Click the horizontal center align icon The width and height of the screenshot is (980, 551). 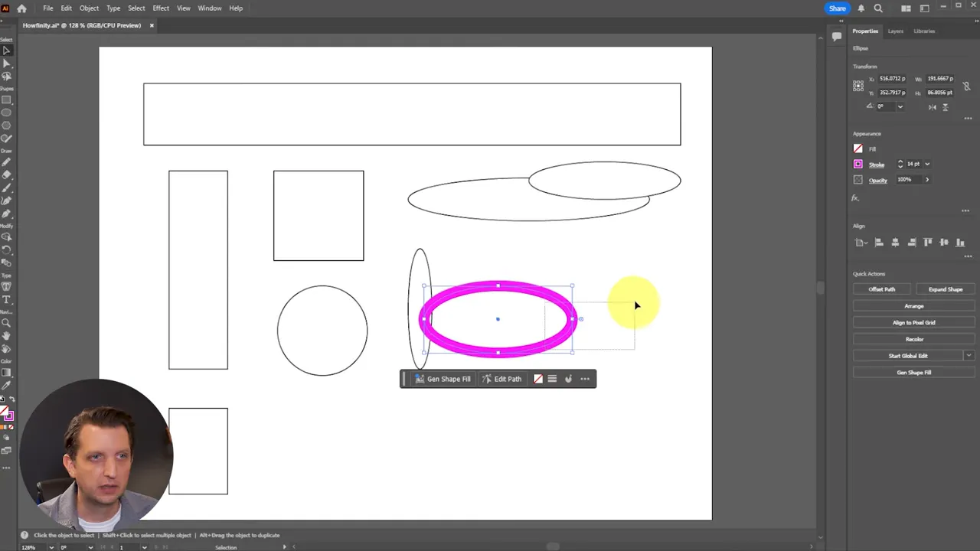(895, 243)
